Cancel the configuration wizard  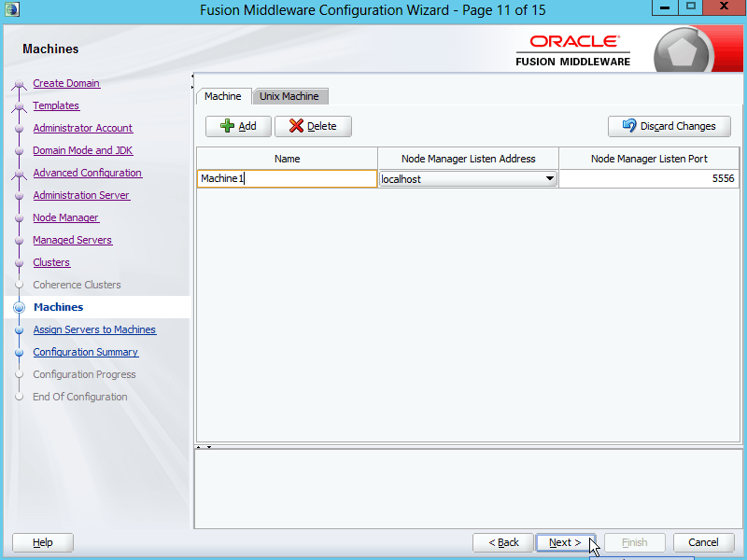coord(703,542)
